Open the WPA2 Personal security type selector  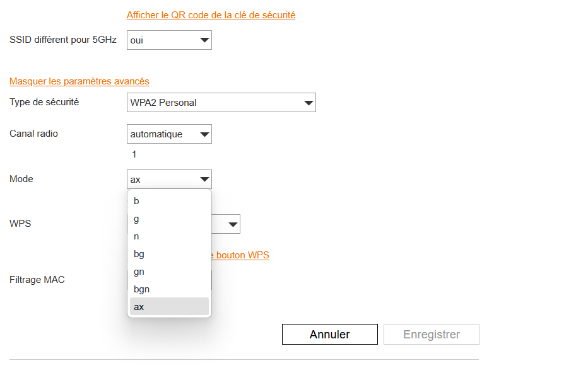tap(221, 102)
